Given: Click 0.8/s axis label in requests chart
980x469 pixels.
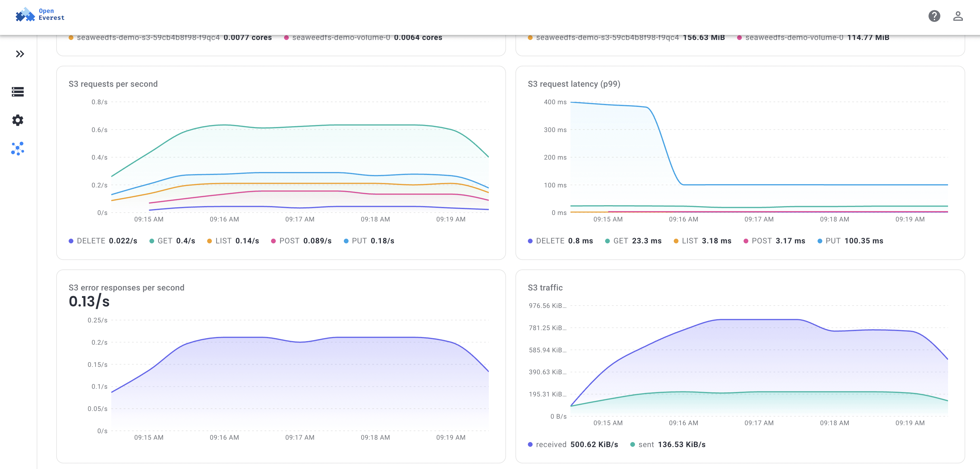Looking at the screenshot, I should coord(99,102).
